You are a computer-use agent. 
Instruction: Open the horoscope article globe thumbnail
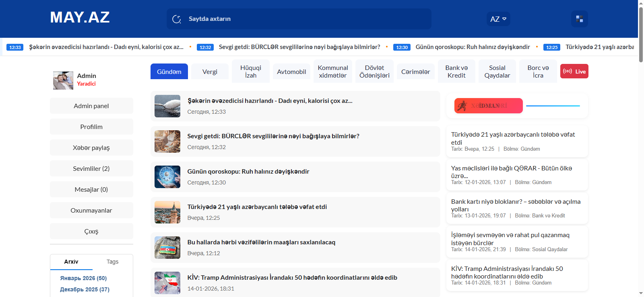[x=167, y=177]
